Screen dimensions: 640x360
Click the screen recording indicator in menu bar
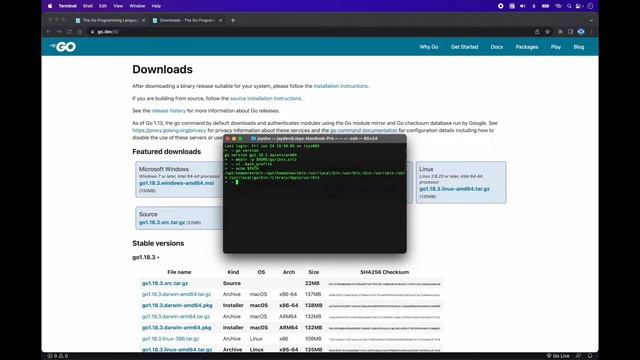point(501,6)
